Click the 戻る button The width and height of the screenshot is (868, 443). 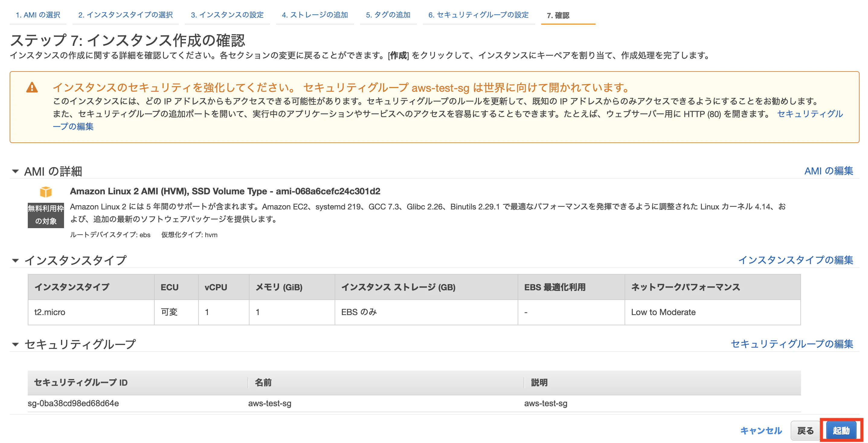pos(805,431)
